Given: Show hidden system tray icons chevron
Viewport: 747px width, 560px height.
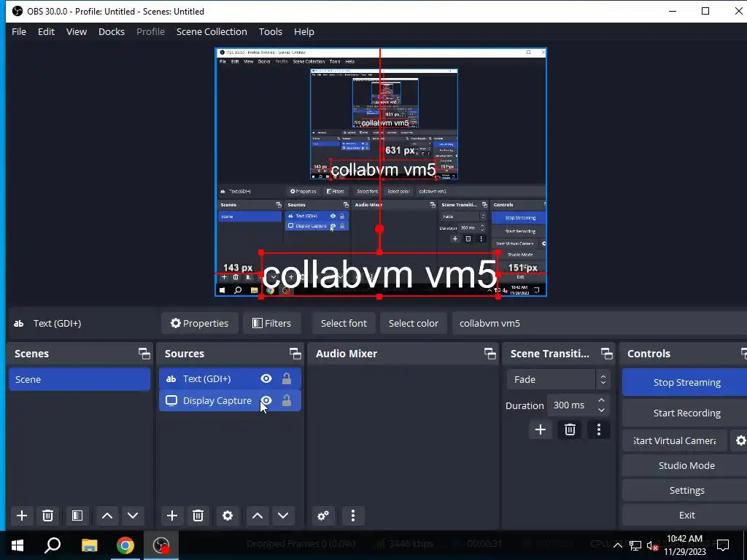Looking at the screenshot, I should click(617, 545).
